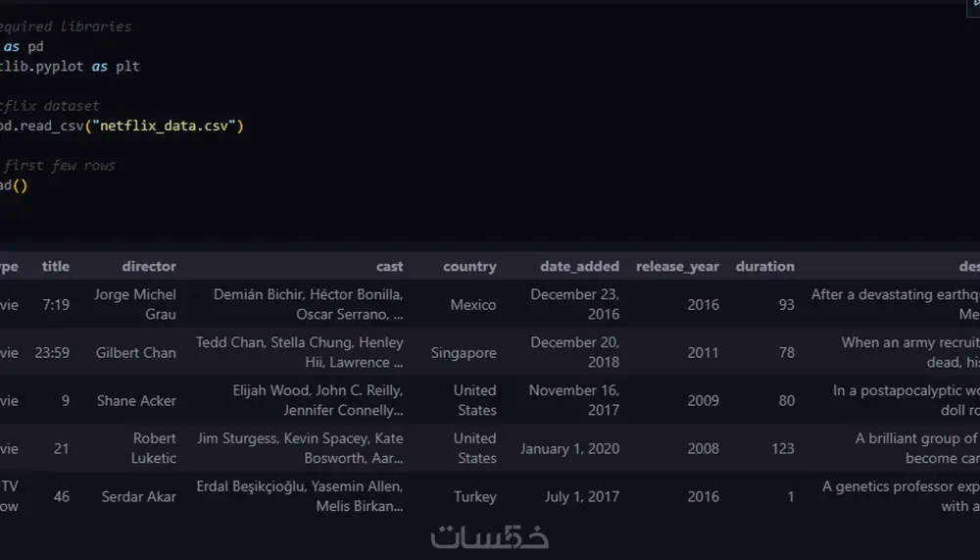Click the "title" column header

56,267
